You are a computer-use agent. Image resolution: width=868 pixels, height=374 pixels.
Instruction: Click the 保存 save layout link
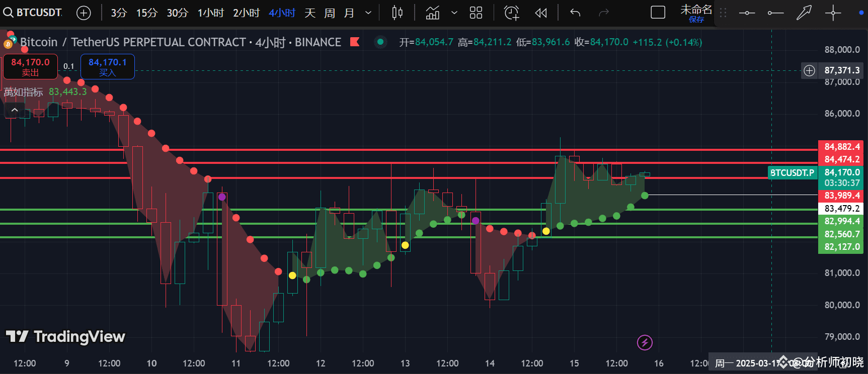tap(696, 20)
